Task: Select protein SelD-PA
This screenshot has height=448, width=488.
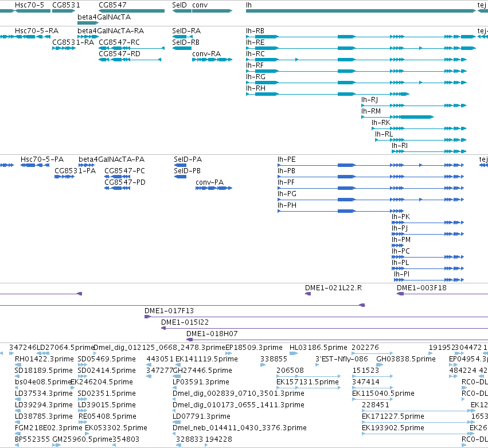Action: (x=188, y=159)
